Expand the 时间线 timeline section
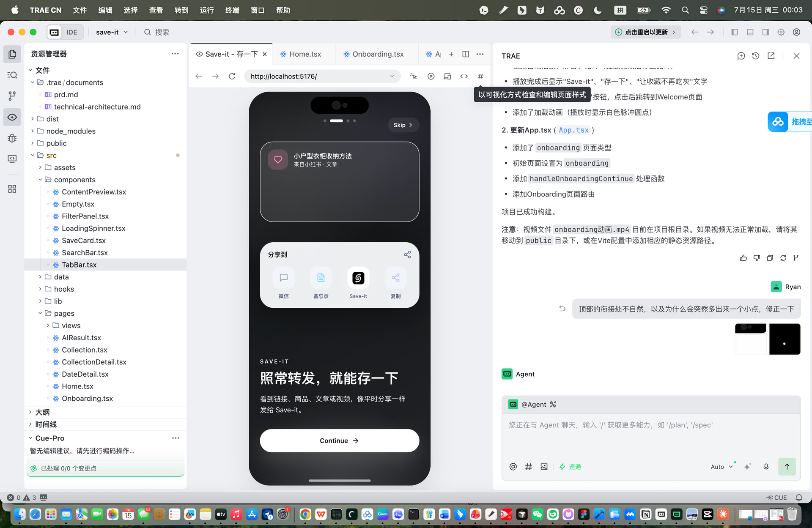Viewport: 812px width, 528px height. [x=30, y=424]
